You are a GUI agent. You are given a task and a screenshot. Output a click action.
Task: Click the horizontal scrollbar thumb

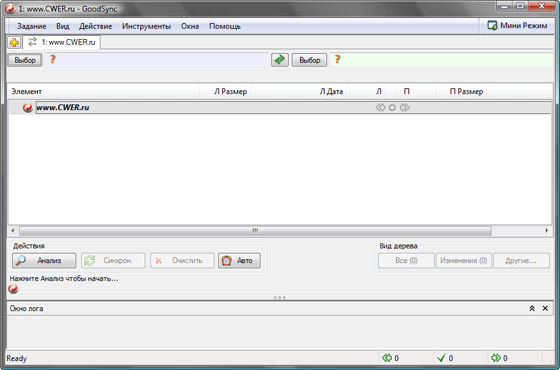255,231
